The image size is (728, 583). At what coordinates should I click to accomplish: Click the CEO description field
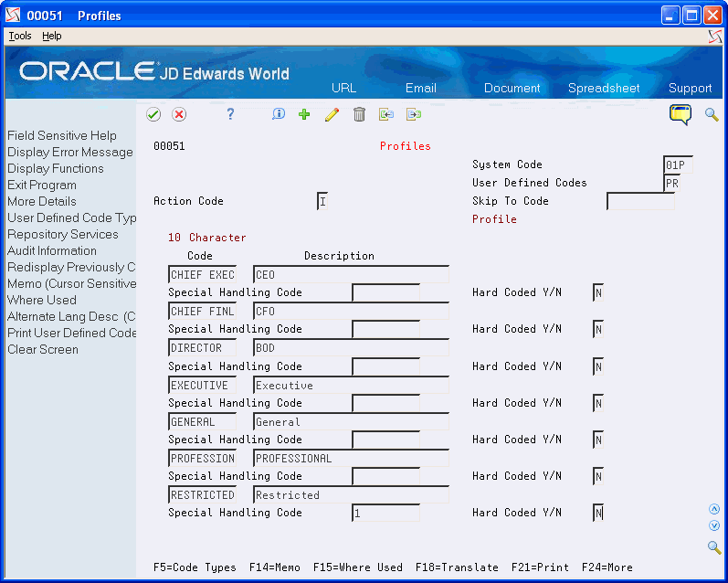[351, 274]
